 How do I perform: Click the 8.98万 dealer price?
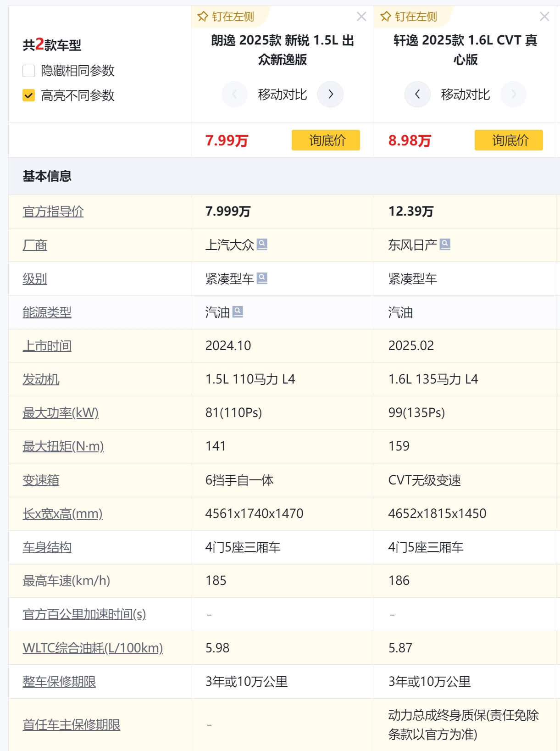[410, 140]
